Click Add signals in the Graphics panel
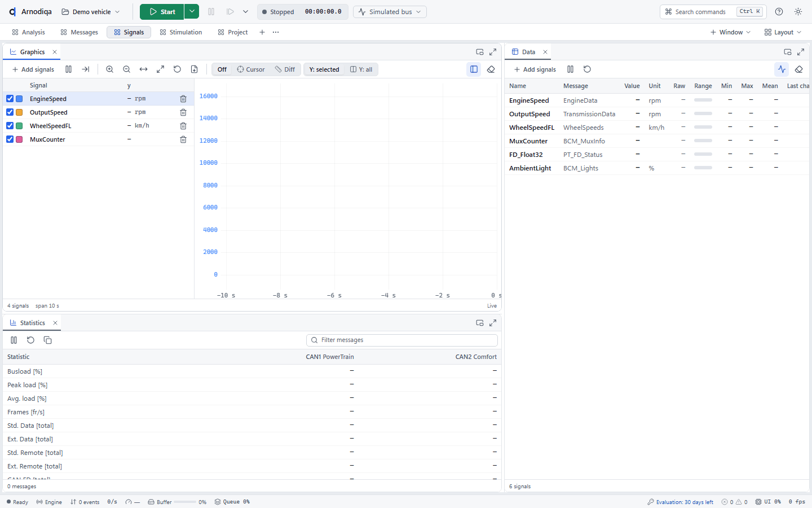 (33, 69)
